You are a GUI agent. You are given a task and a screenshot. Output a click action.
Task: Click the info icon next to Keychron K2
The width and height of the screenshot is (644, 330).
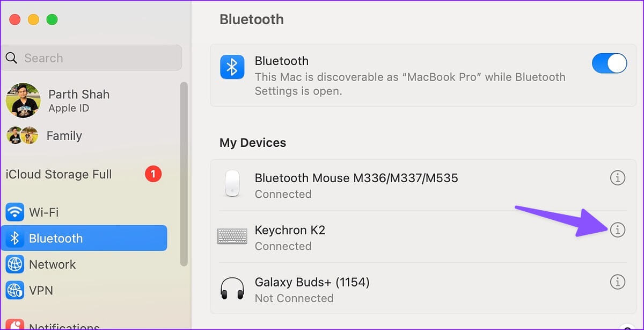pos(618,230)
